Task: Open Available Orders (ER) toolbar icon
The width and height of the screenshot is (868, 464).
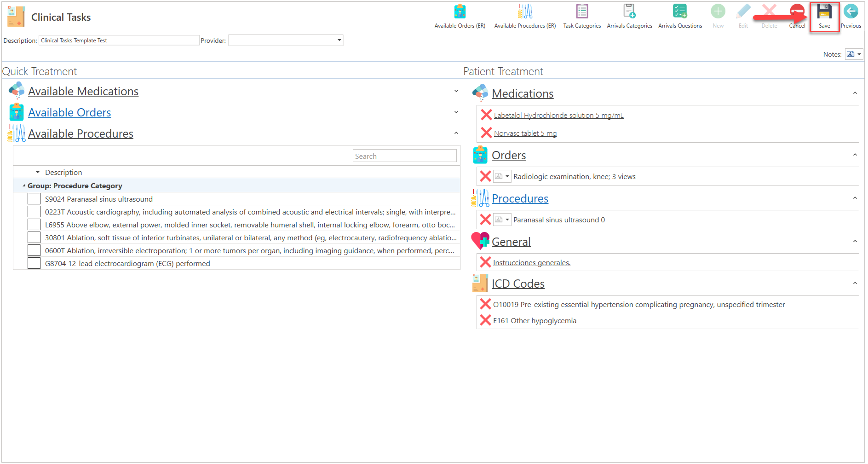Action: click(460, 12)
